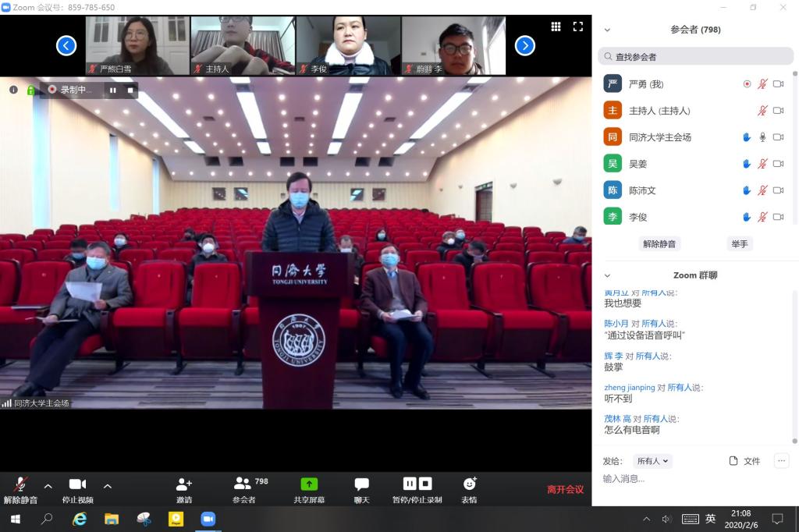Collapse the Zoom 群聊 chat panel
This screenshot has height=532, width=799.
tap(607, 275)
